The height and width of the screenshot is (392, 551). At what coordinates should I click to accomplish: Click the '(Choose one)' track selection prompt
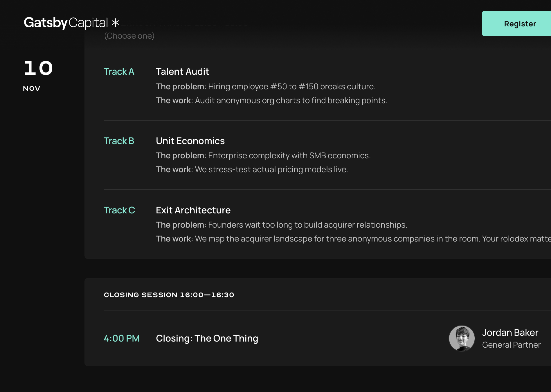129,35
